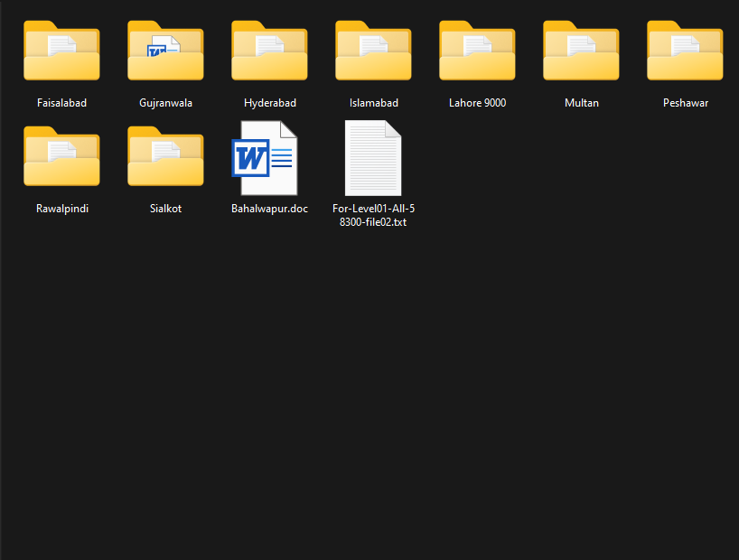Select the Rawalpindi folder icon

61,157
